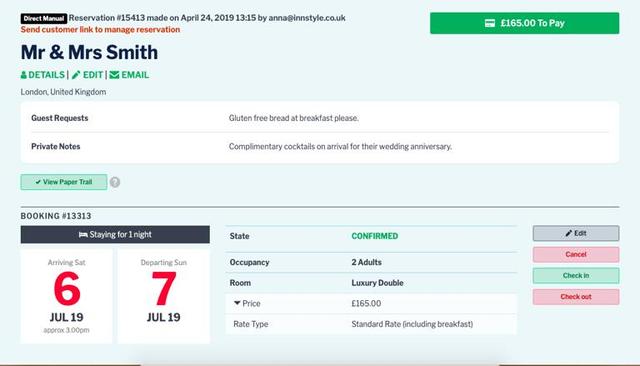
Task: Select the departing Sun 7 Jul date card
Action: 164,296
